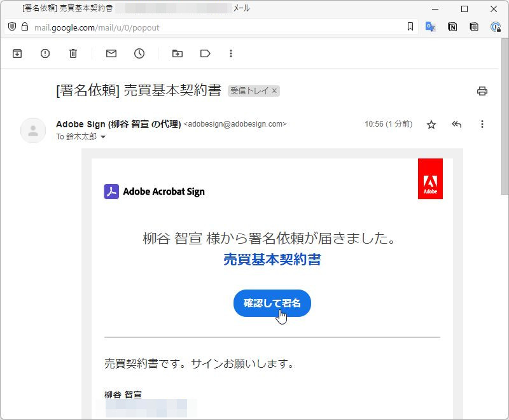Report this email as spam
The height and width of the screenshot is (420, 509).
45,53
